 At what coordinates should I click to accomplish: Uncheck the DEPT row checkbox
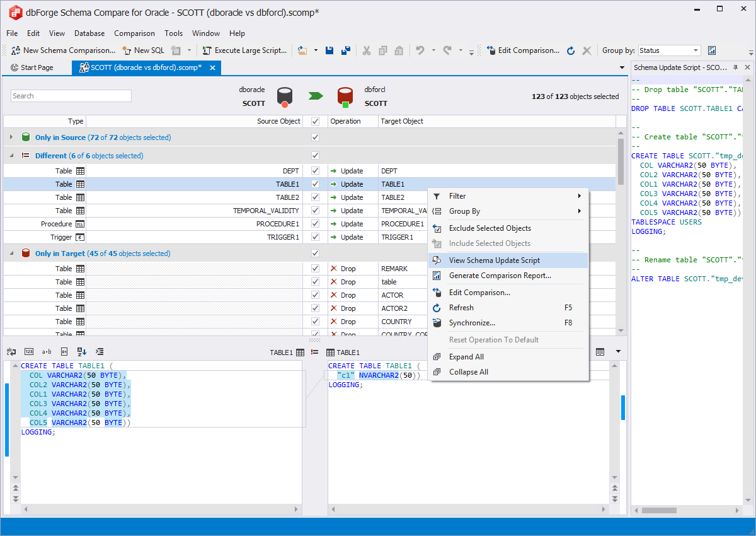[x=315, y=171]
